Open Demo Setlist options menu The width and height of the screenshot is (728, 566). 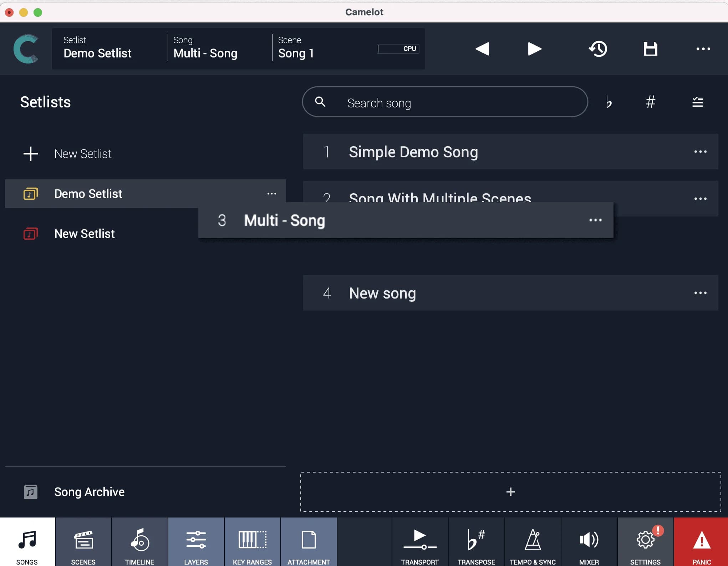tap(271, 193)
